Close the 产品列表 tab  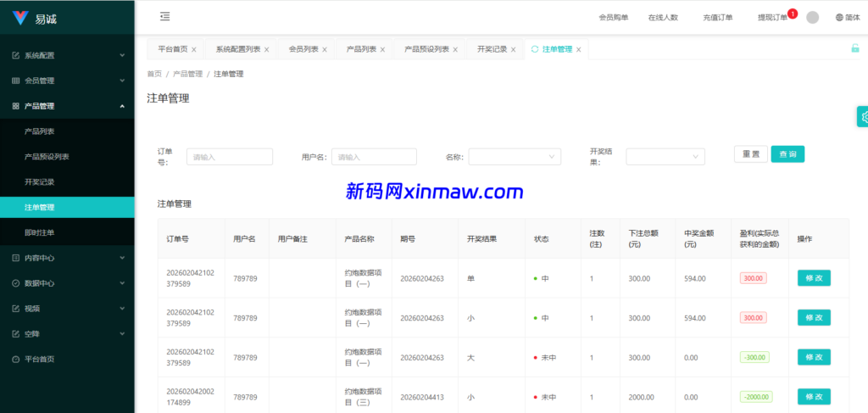[x=382, y=50]
